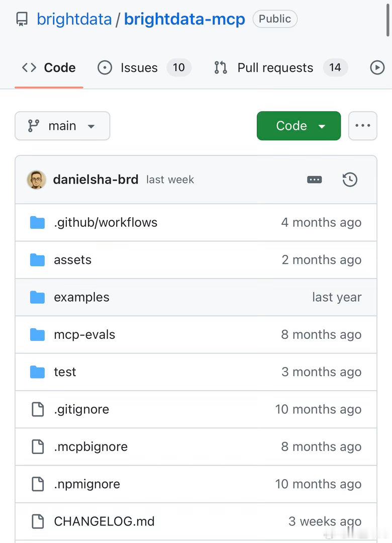Click the CHANGELOG.md file icon

[37, 521]
